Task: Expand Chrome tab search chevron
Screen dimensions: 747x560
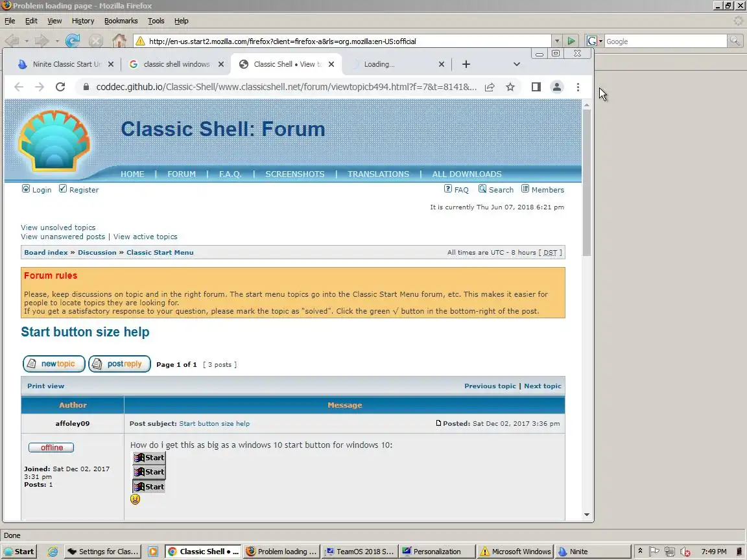Action: point(516,64)
